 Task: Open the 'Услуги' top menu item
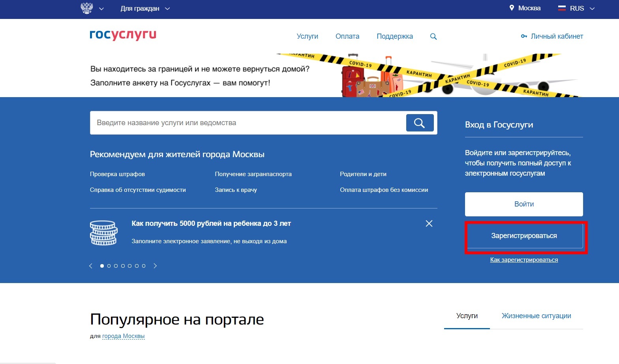click(x=307, y=36)
